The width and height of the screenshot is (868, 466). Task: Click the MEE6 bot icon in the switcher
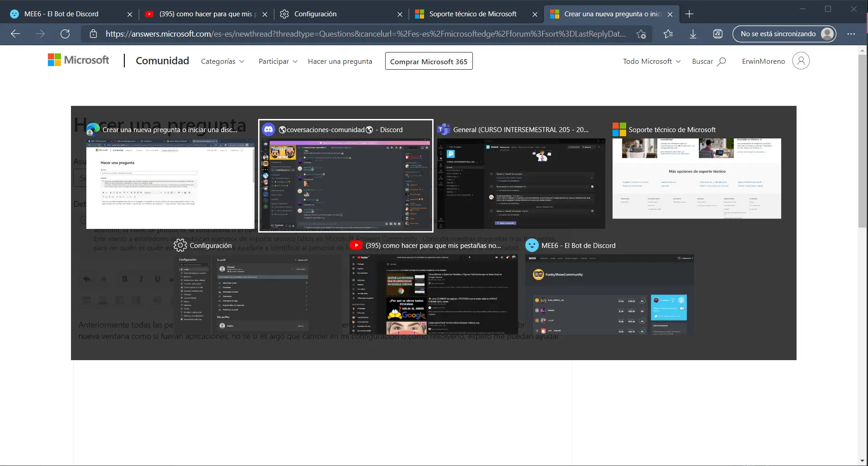(532, 245)
